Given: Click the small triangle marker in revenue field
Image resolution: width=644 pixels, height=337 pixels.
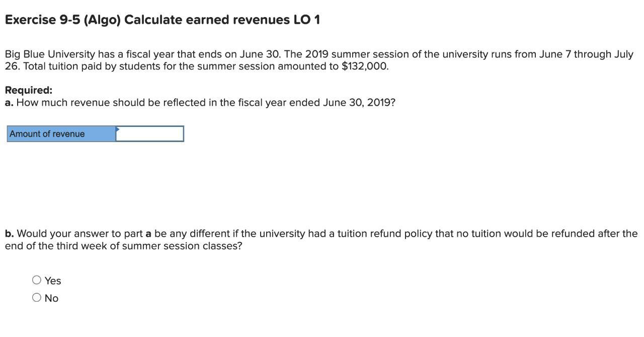Looking at the screenshot, I should [117, 130].
